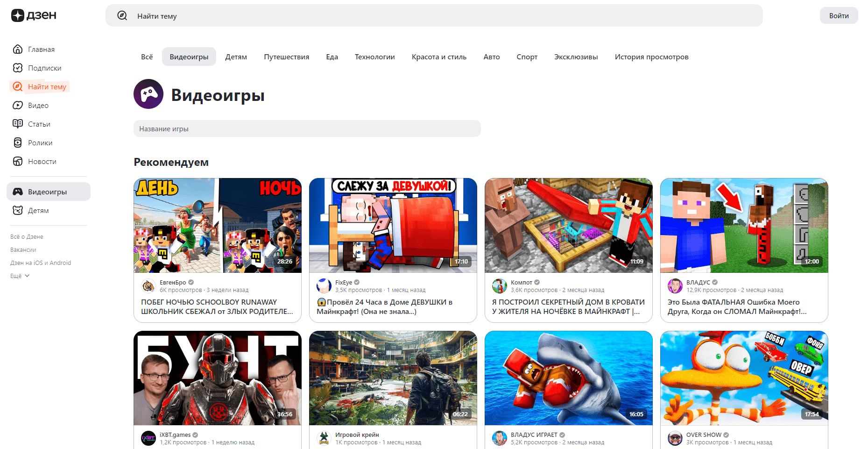Select the Технологии tab

pyautogui.click(x=374, y=57)
